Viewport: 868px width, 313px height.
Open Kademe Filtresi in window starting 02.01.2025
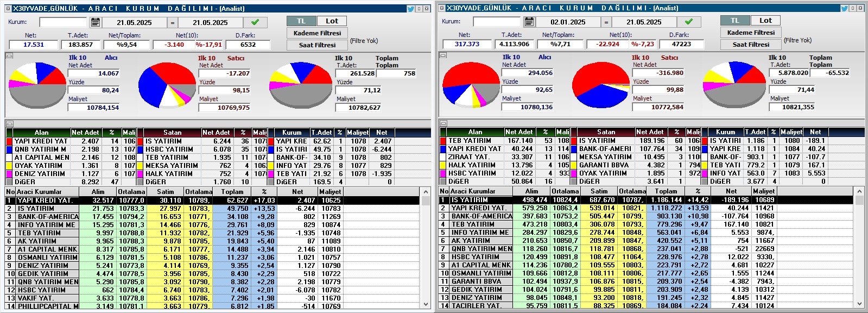tap(751, 33)
